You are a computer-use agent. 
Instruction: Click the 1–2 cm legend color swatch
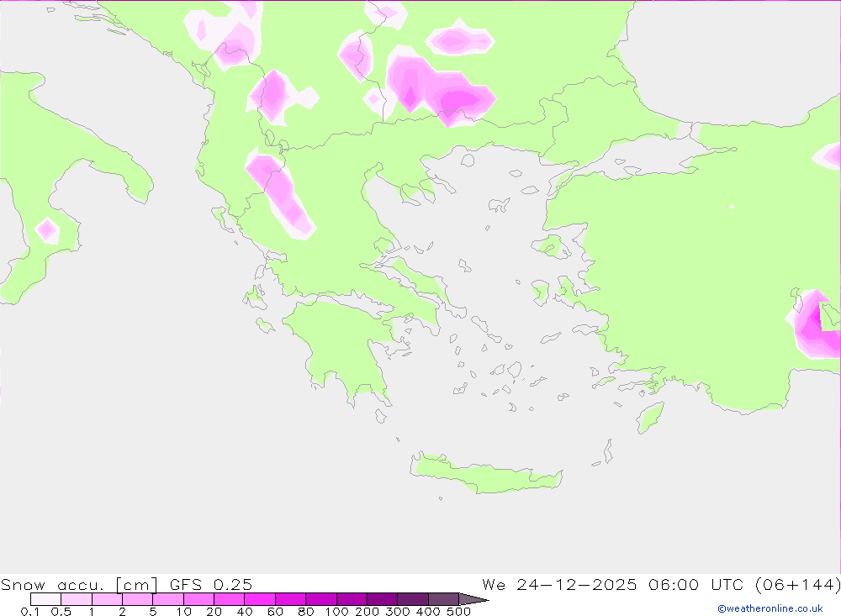pyautogui.click(x=108, y=599)
